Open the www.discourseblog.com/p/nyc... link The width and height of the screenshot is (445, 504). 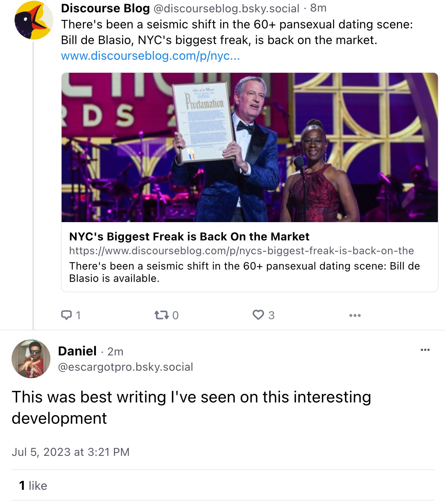click(150, 56)
